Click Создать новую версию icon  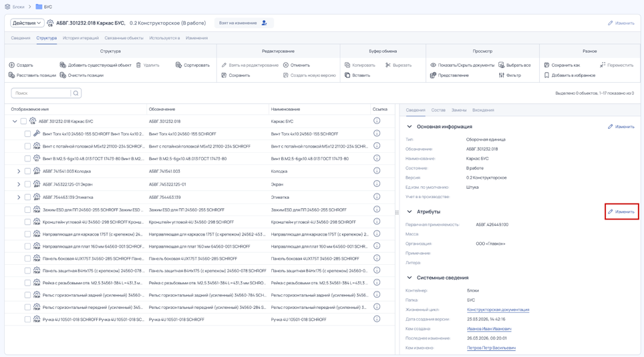[286, 75]
